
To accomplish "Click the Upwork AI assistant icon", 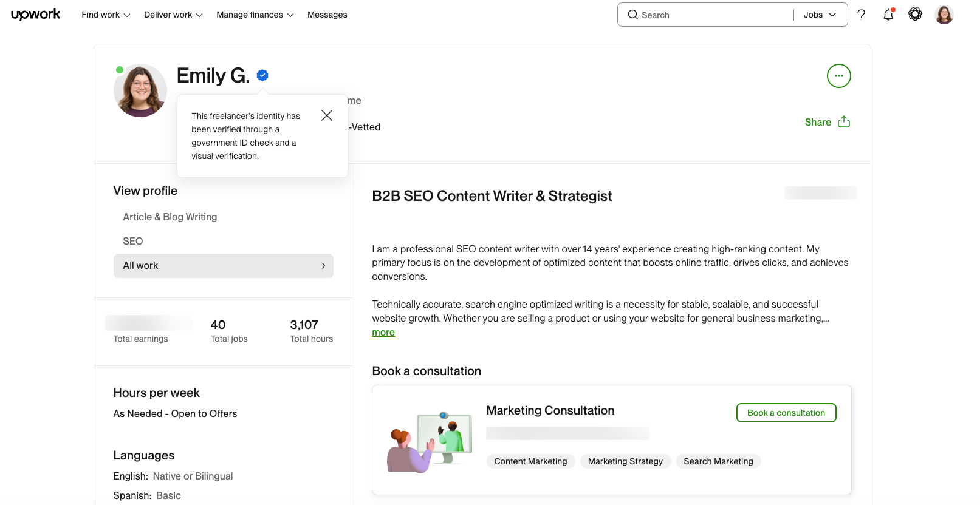I will coord(915,14).
